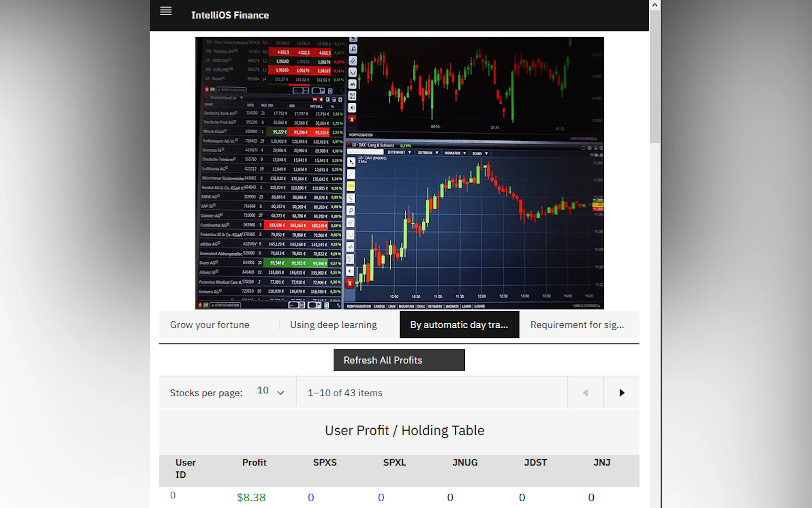Open the hamburger navigation menu
This screenshot has height=508, width=812.
point(166,11)
